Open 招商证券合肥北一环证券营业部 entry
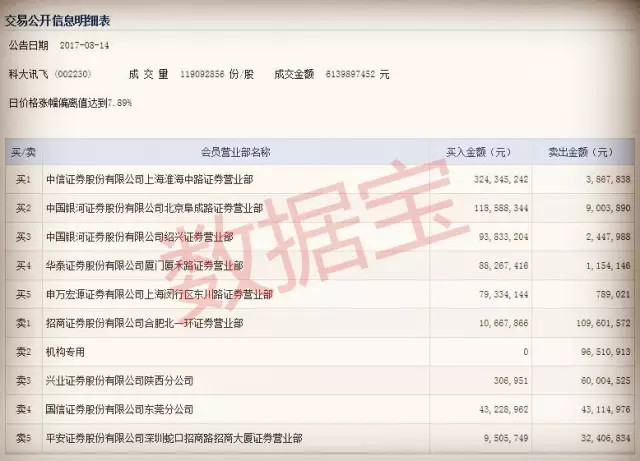This screenshot has height=461, width=640. [x=143, y=324]
